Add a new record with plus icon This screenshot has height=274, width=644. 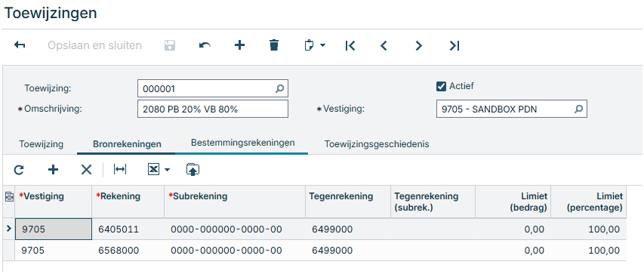point(239,45)
